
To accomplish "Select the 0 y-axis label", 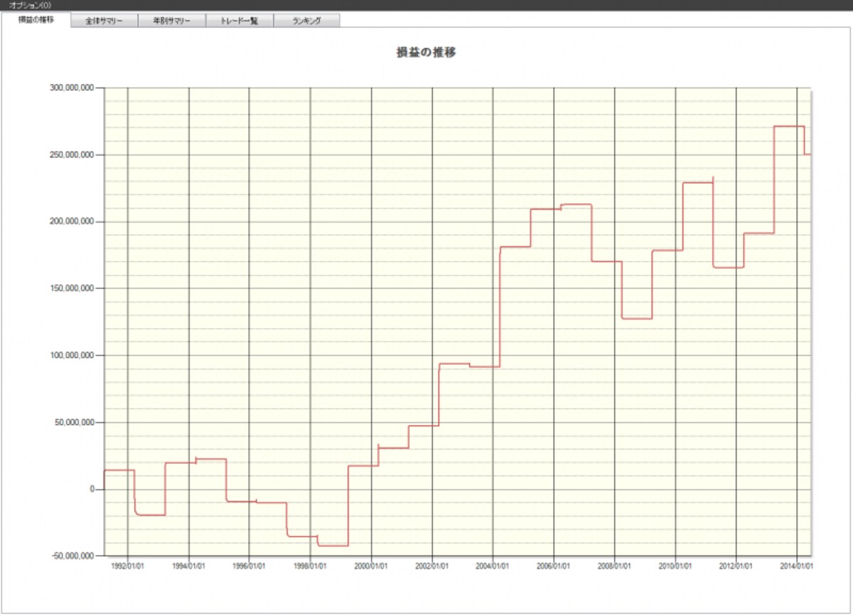I will pos(92,489).
